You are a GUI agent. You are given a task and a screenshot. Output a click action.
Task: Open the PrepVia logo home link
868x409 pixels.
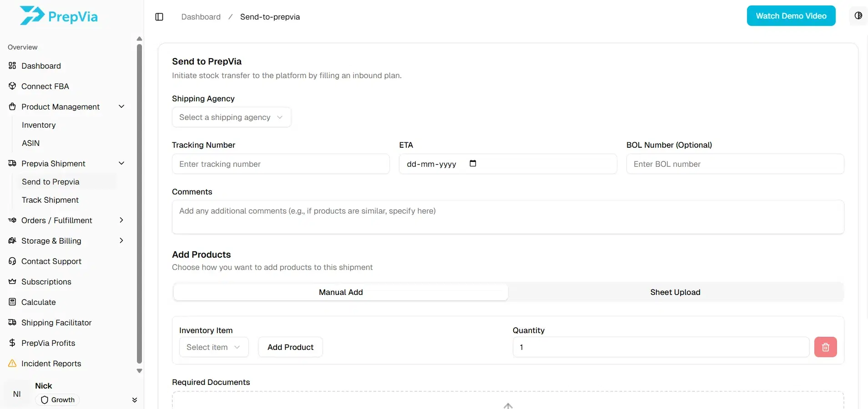pyautogui.click(x=58, y=15)
